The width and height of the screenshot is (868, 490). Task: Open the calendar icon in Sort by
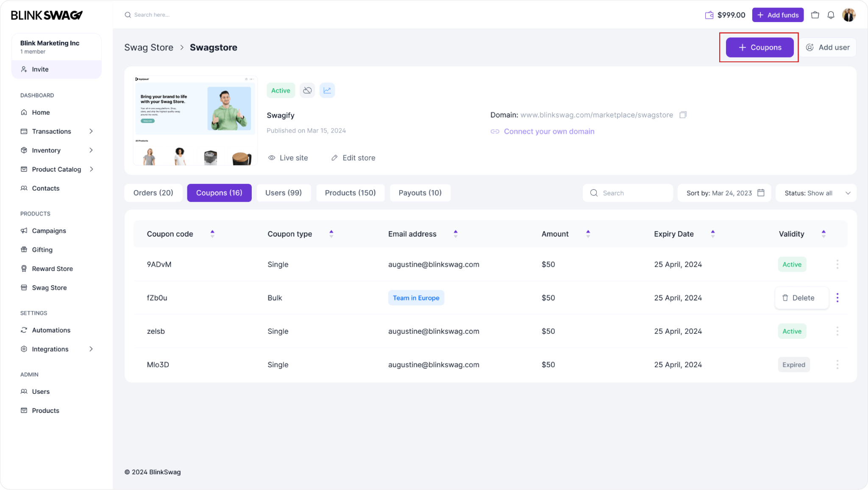pos(761,193)
